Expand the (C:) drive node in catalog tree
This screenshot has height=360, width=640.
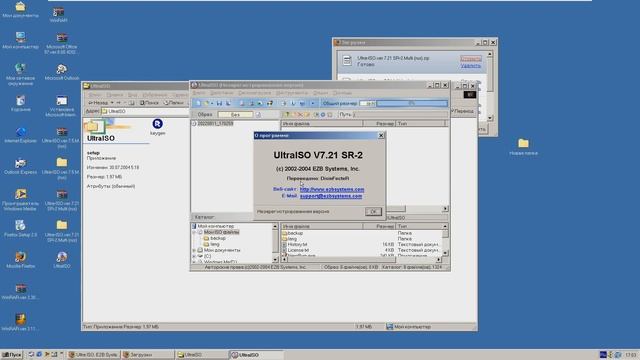coord(194,256)
